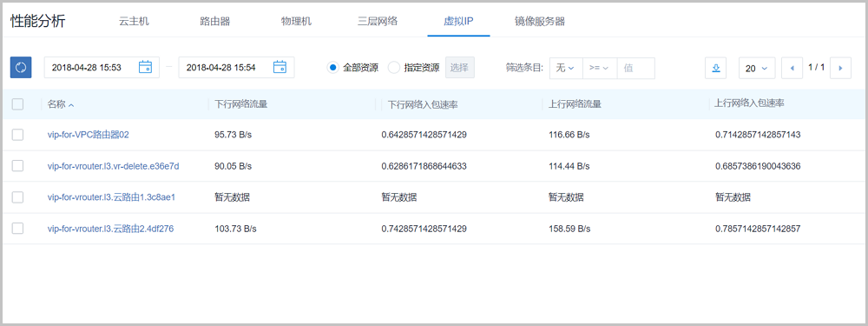The image size is (868, 326).
Task: Open the >= comparison operator dropdown
Action: click(600, 68)
